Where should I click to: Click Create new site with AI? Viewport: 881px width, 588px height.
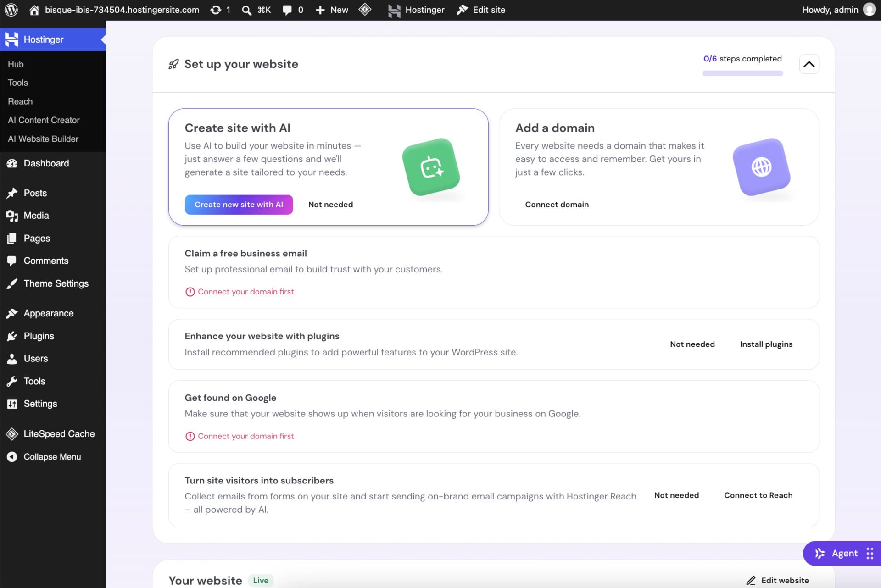click(239, 205)
